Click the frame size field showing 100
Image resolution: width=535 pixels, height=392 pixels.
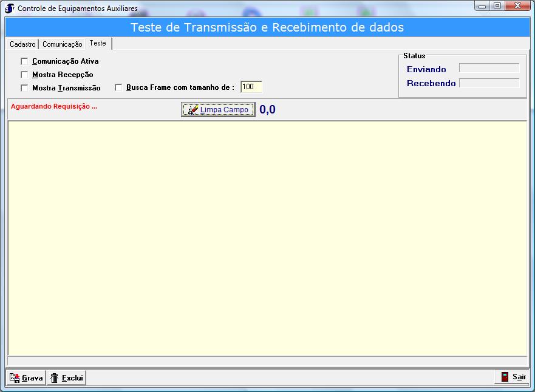[x=251, y=87]
